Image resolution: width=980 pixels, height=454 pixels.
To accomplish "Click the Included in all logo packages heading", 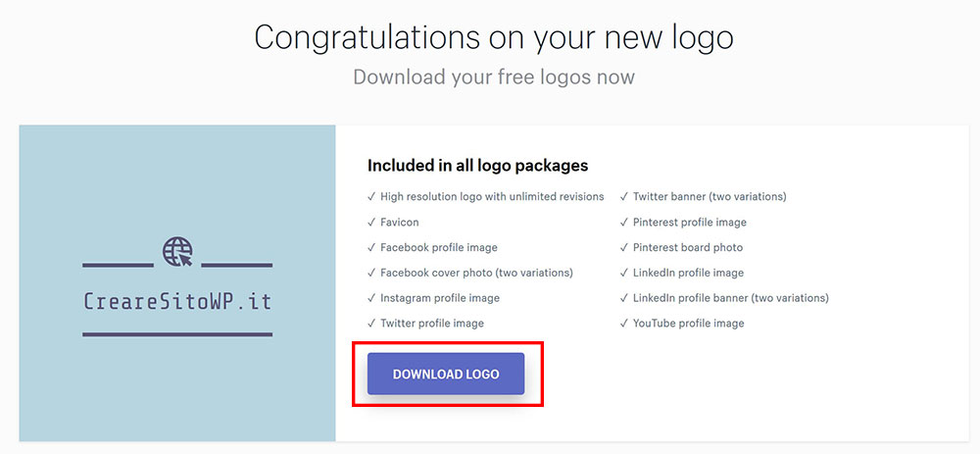I will (477, 166).
